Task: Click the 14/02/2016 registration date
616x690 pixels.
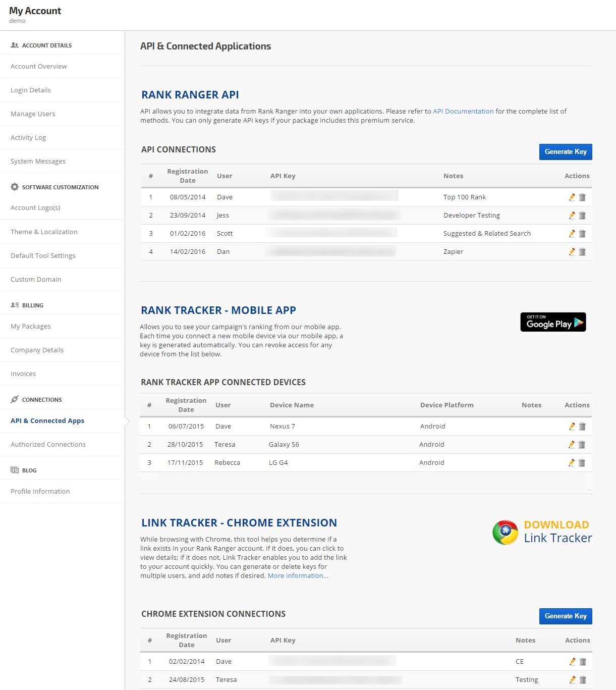Action: tap(188, 252)
